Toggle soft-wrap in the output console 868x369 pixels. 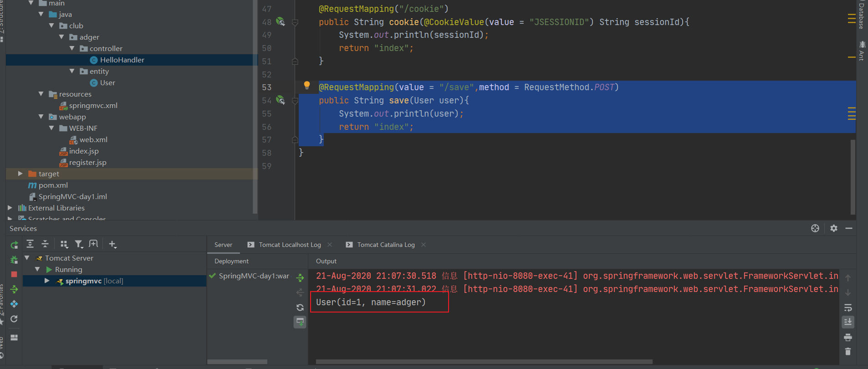848,307
